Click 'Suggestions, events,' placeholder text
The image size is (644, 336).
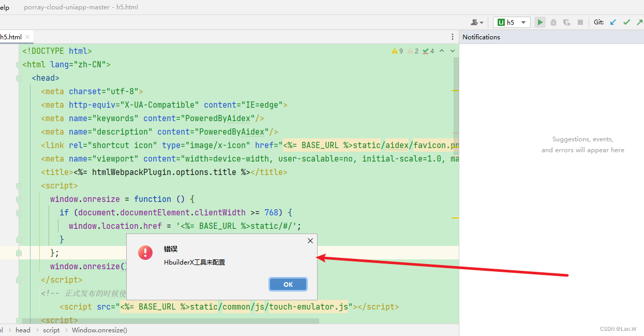point(582,139)
